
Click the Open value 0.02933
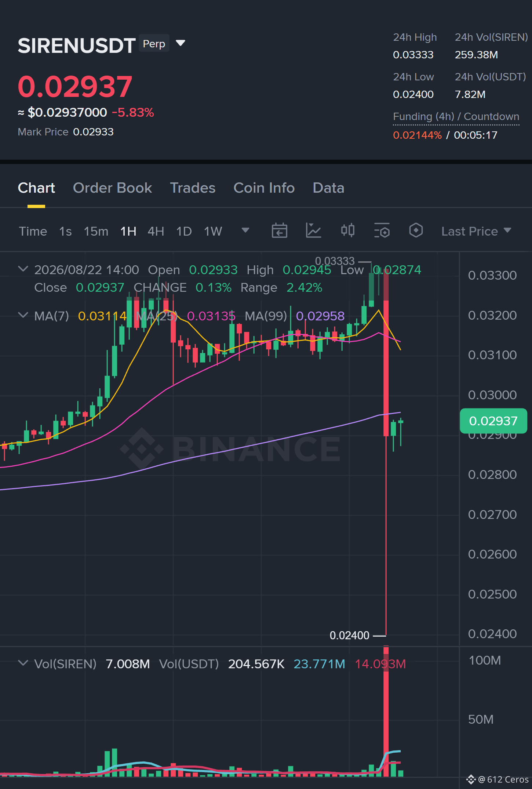(213, 270)
